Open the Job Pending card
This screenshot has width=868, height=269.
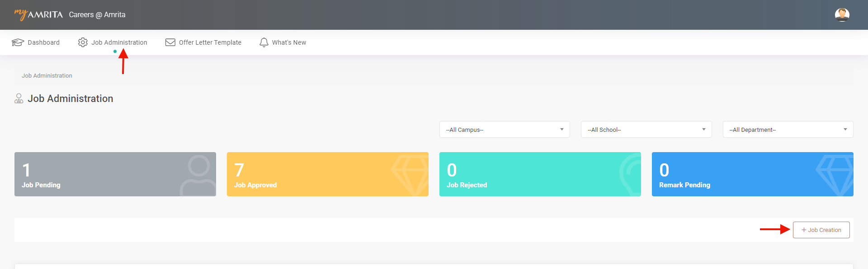tap(115, 174)
